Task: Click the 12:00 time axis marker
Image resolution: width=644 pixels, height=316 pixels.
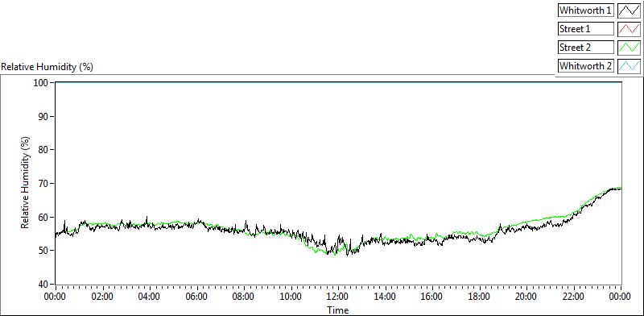Action: click(x=338, y=296)
